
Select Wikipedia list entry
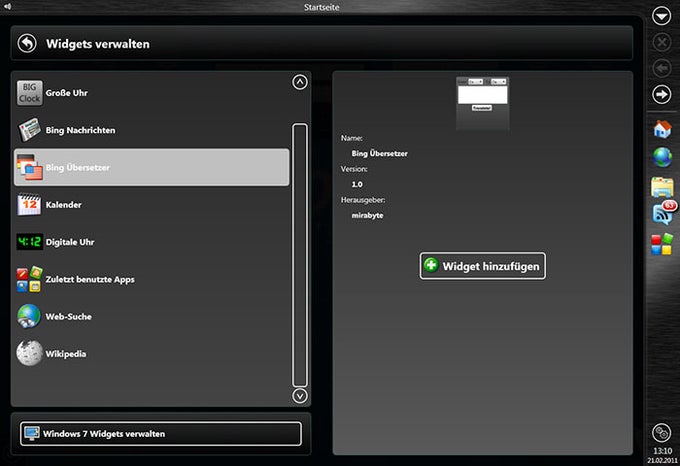152,354
